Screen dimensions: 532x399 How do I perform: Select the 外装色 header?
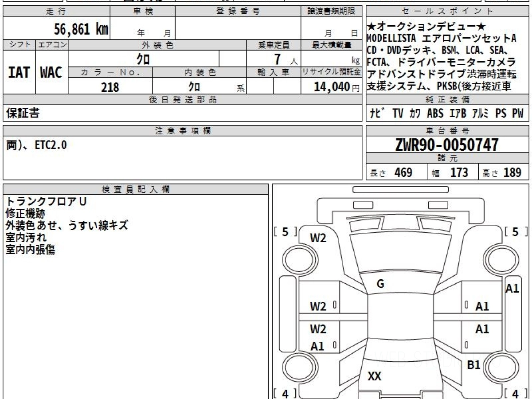click(x=157, y=45)
